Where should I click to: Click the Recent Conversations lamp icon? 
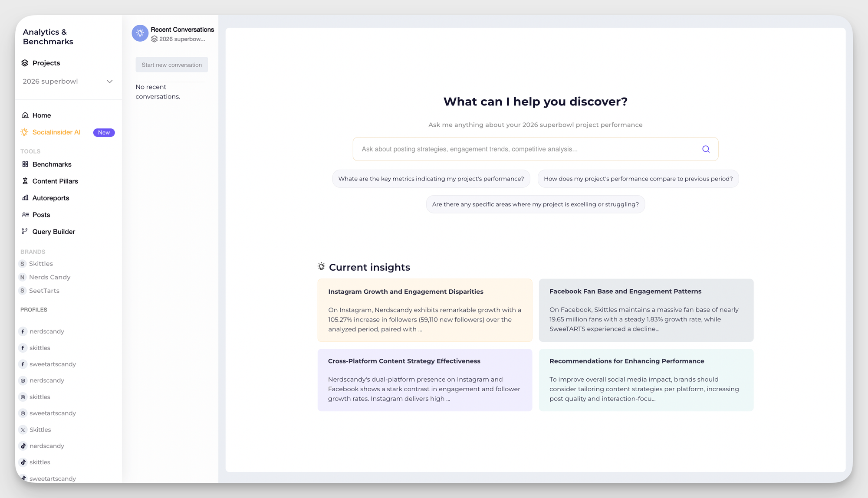click(140, 33)
